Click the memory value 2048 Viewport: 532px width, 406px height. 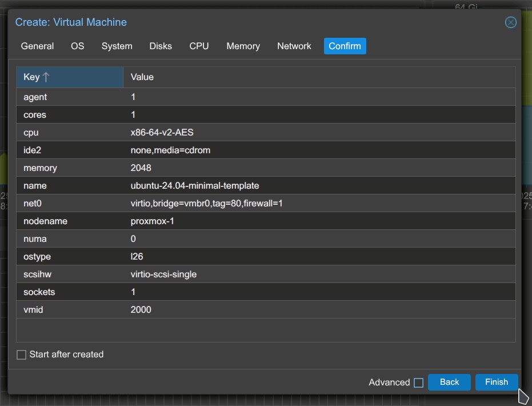pos(141,168)
